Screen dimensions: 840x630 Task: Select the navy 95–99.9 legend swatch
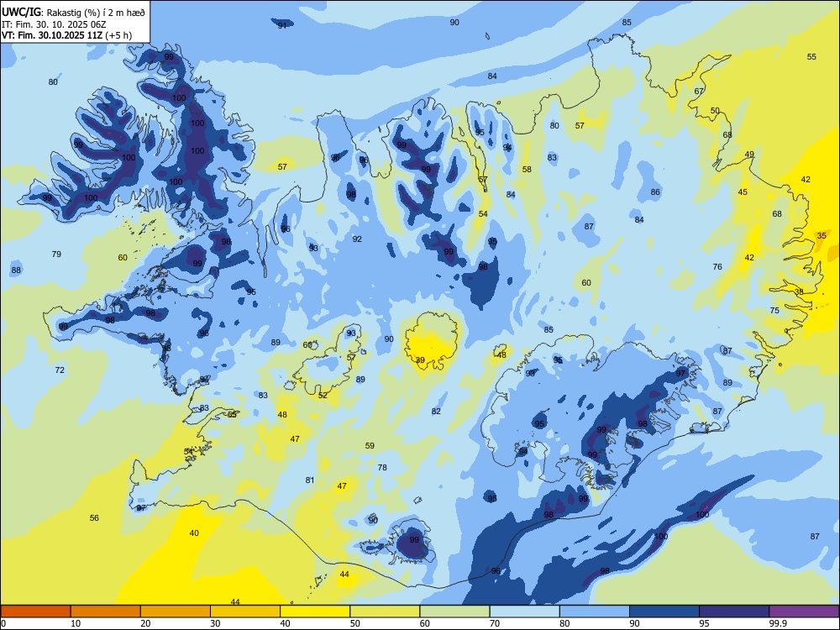point(734,612)
